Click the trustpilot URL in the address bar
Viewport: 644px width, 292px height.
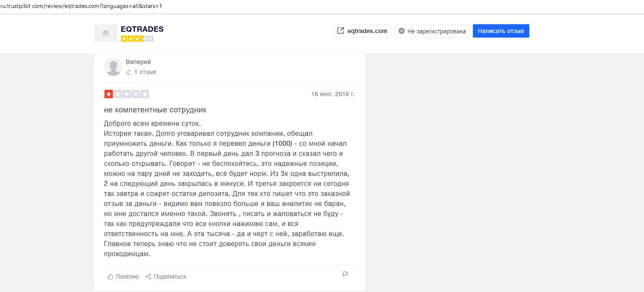(x=81, y=6)
